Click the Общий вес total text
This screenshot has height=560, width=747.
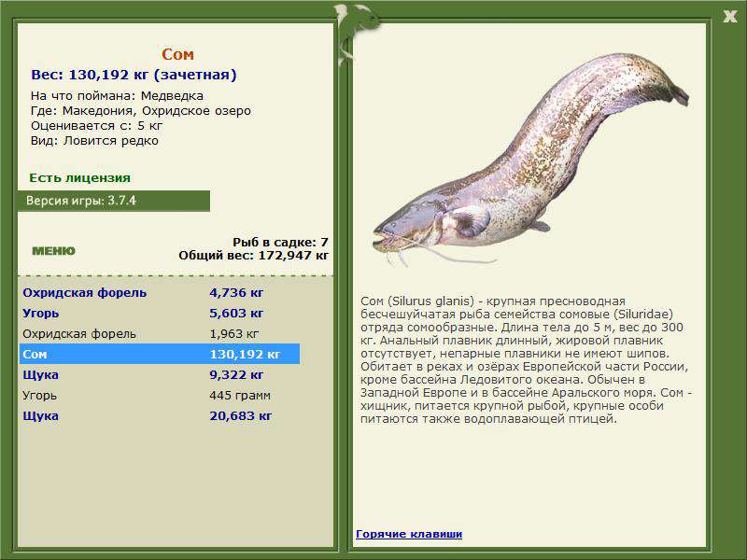(253, 255)
